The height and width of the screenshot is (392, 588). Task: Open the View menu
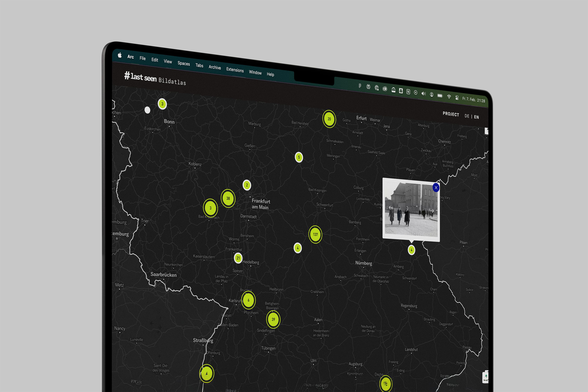click(168, 62)
